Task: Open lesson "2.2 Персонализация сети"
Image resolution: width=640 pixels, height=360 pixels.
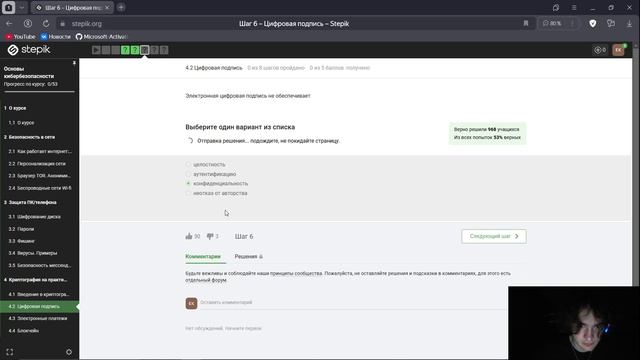Action: tap(37, 164)
